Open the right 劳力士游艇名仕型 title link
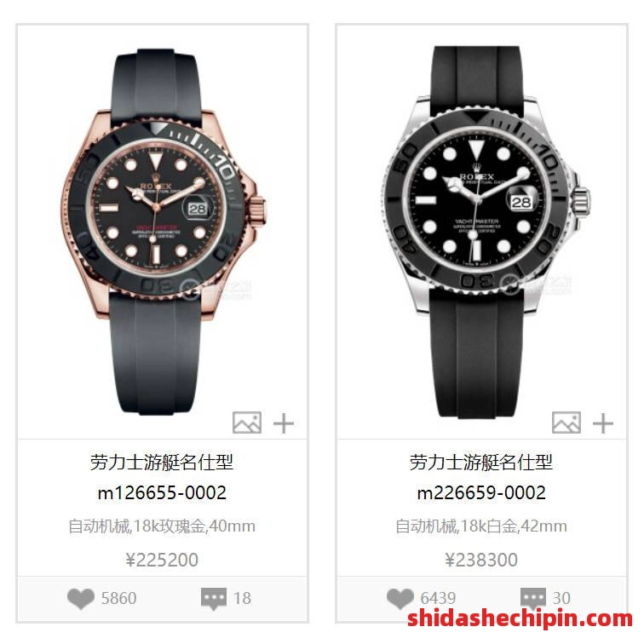Screen dimensions: 644x644 click(x=481, y=462)
